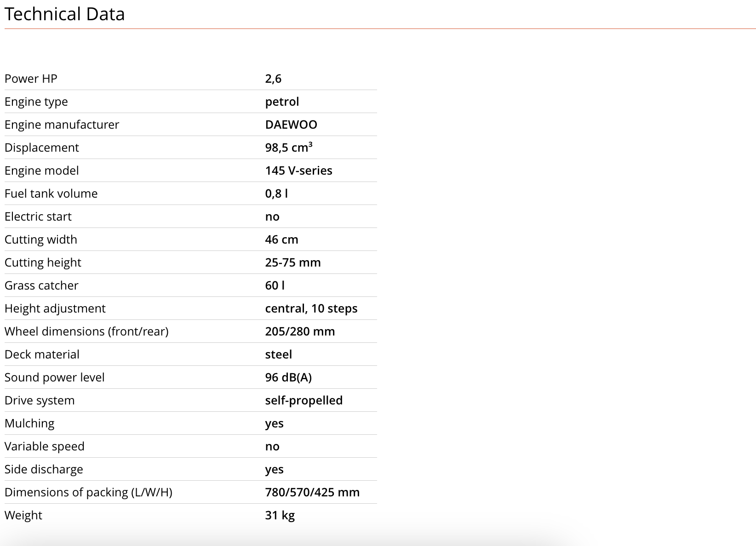Click the central, 10 steps value
The image size is (756, 546).
(311, 308)
